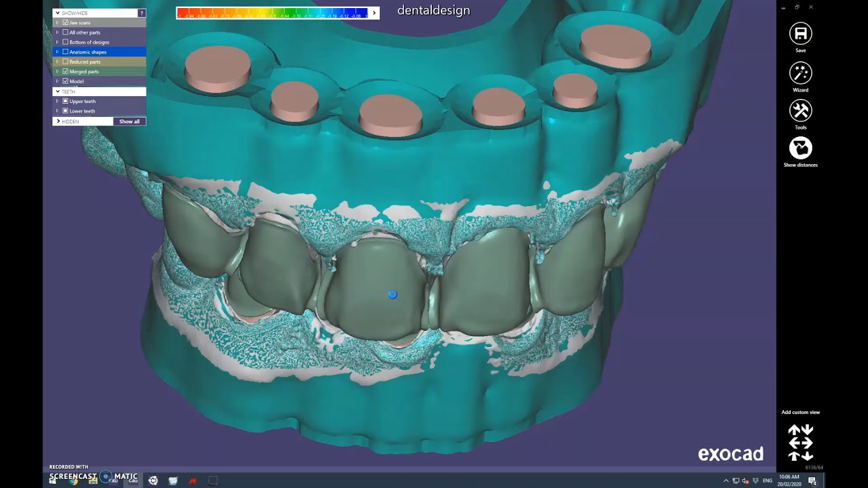Click the network tray icon
The width and height of the screenshot is (868, 488).
click(x=736, y=481)
